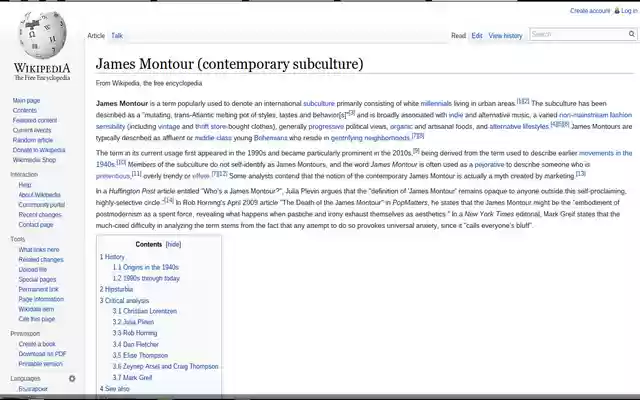This screenshot has height=400, width=640.
Task: Jump to Hipsturbia section
Action: tap(116, 289)
